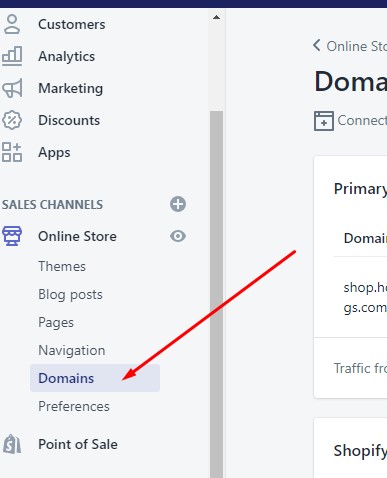Click the back chevron beside Online Store
Screen dimensions: 387x478
[317, 45]
